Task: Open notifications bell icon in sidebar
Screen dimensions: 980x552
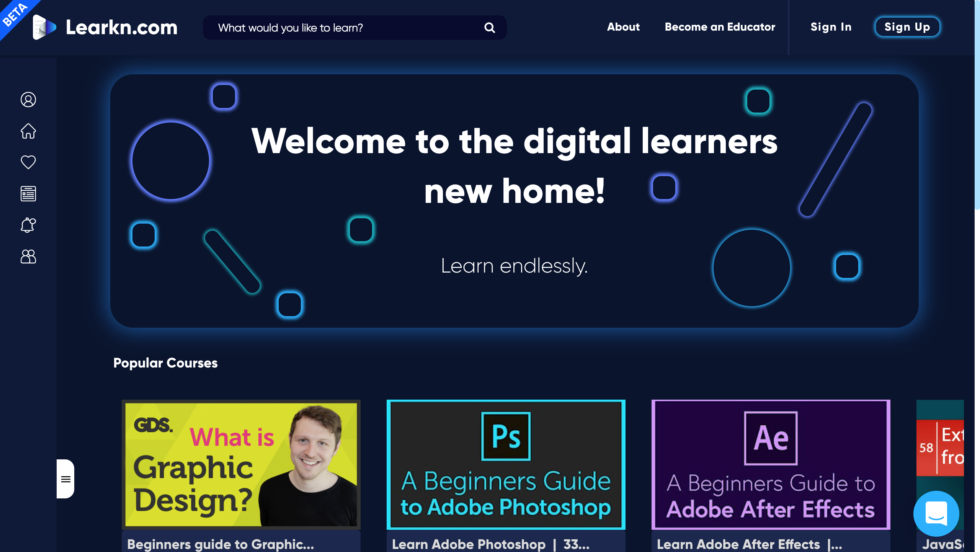Action: coord(28,225)
